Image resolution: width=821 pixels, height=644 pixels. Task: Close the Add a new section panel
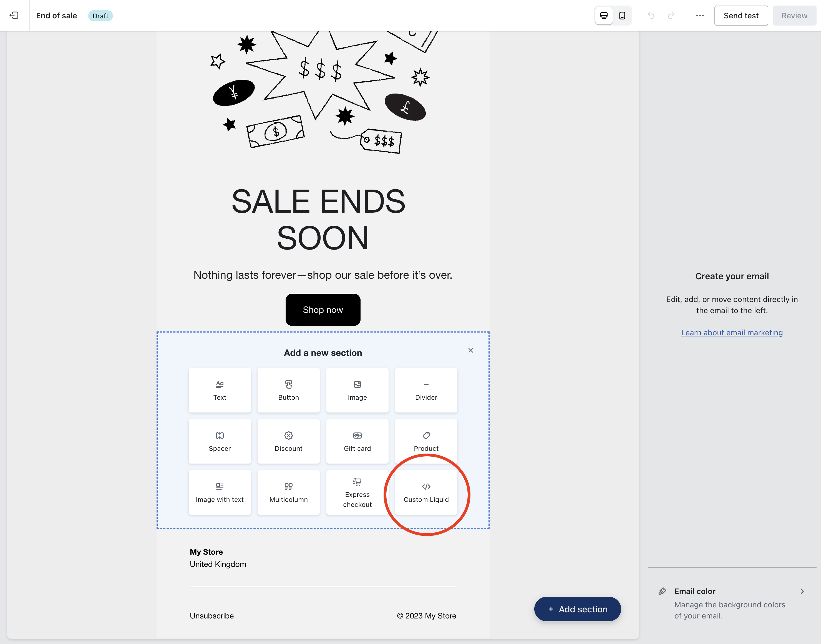[x=470, y=350]
